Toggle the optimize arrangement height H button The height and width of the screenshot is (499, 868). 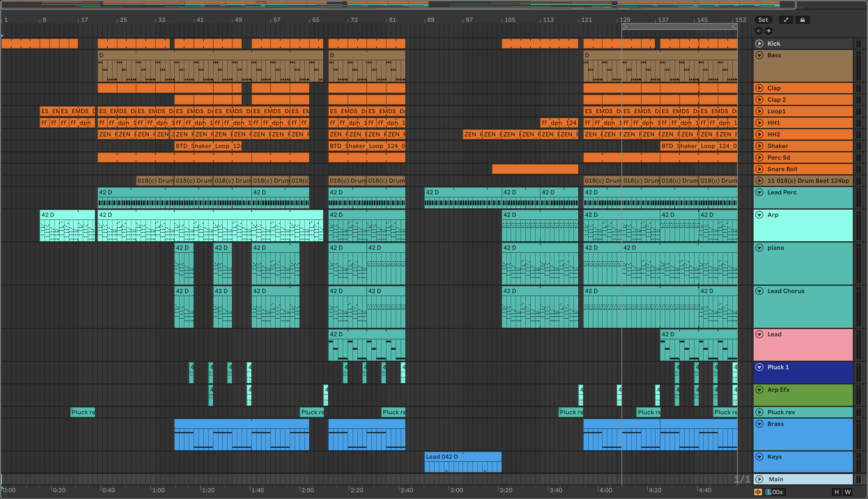tap(836, 492)
